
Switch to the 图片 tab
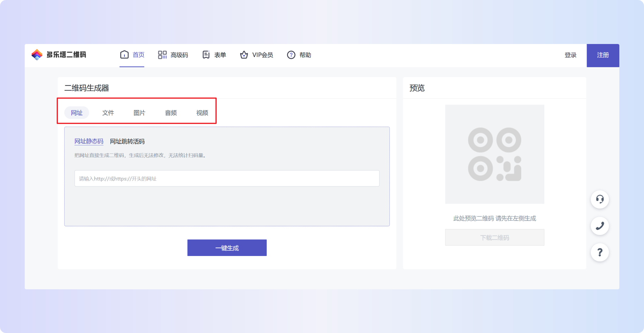tap(140, 113)
